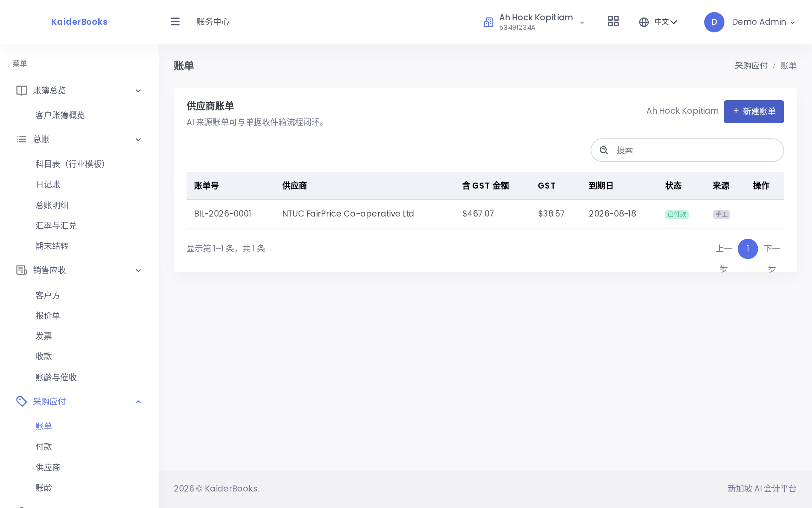Screen dimensions: 812x508
Task: Click the 下一步 pagination button
Action: [x=772, y=258]
